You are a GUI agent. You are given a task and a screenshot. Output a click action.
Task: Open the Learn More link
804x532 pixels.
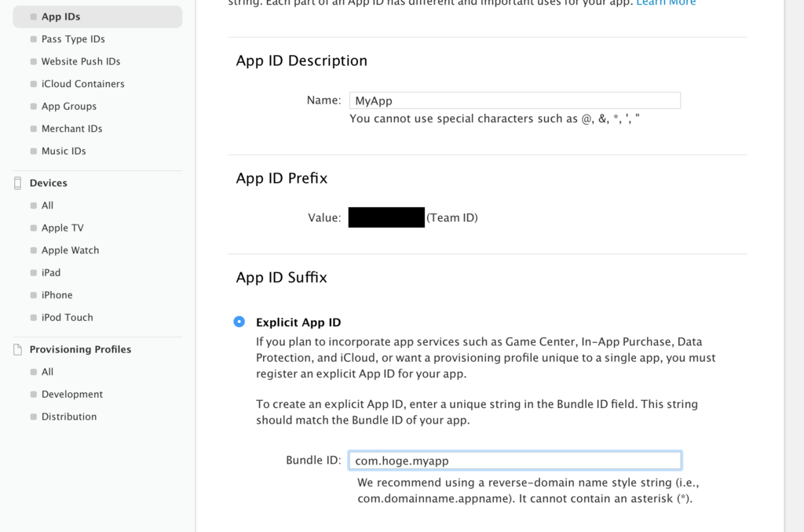click(x=666, y=3)
